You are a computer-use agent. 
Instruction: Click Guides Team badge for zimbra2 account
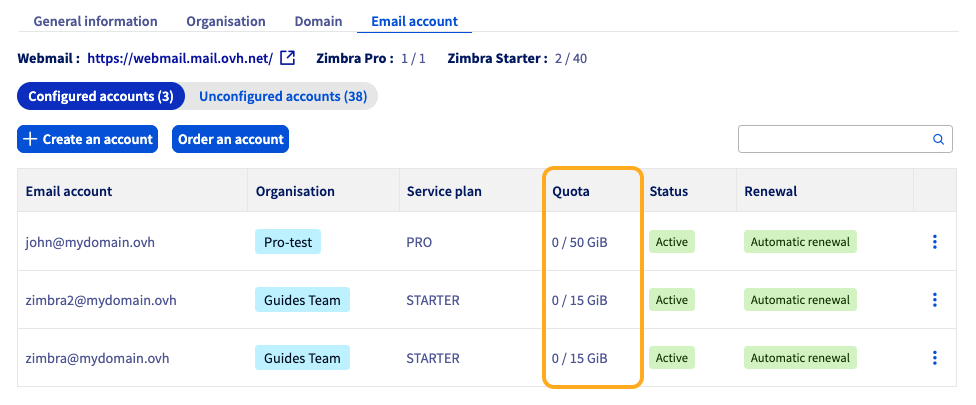point(301,300)
